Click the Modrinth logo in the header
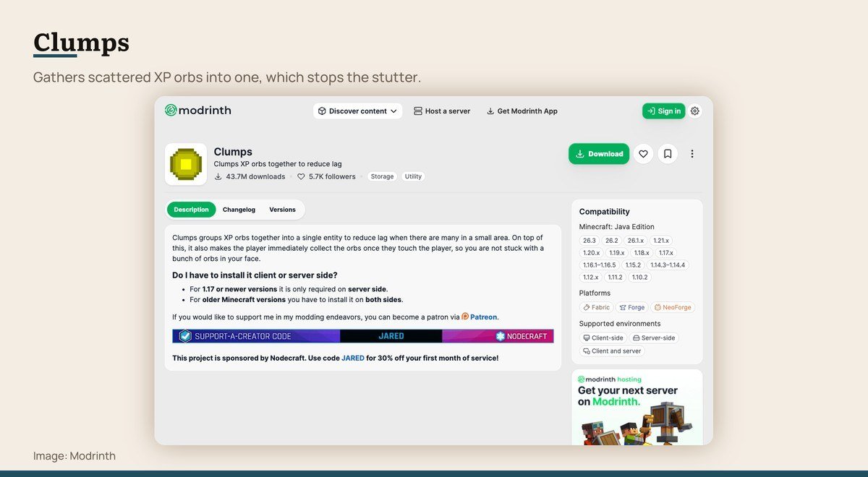The height and width of the screenshot is (477, 868). pyautogui.click(x=197, y=111)
